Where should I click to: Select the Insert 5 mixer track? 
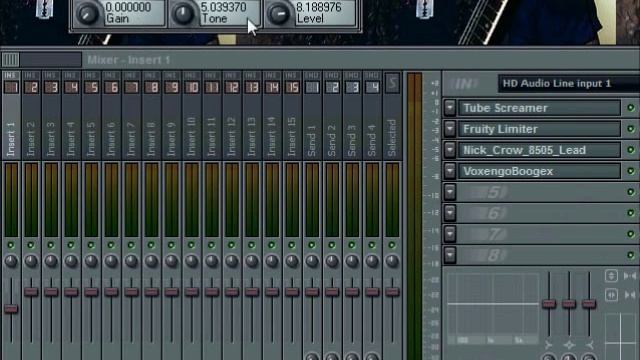click(91, 127)
